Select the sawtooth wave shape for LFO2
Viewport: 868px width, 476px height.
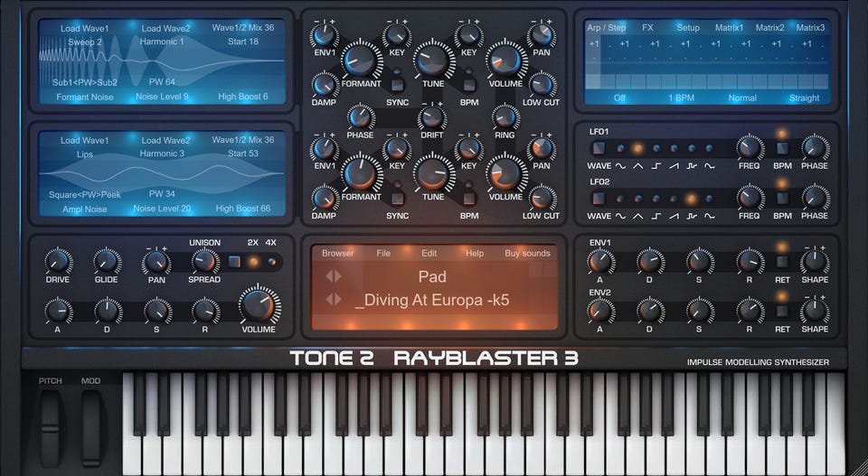pos(674,199)
